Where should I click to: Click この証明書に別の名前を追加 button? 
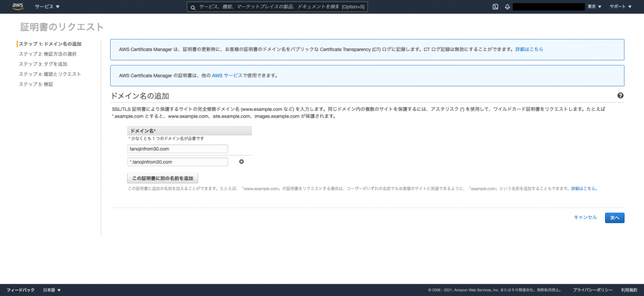click(x=163, y=178)
